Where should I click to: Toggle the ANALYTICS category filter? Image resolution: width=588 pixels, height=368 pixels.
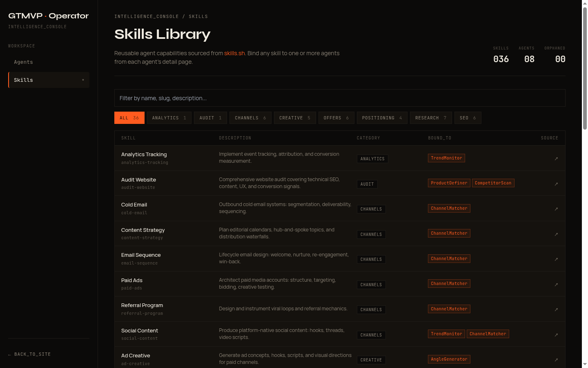pos(169,118)
